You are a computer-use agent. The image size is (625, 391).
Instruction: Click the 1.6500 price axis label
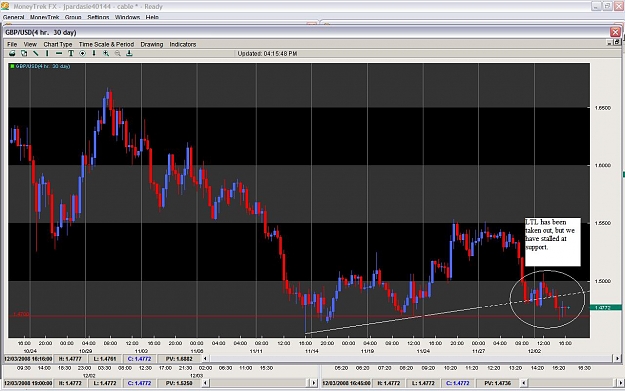pyautogui.click(x=602, y=108)
